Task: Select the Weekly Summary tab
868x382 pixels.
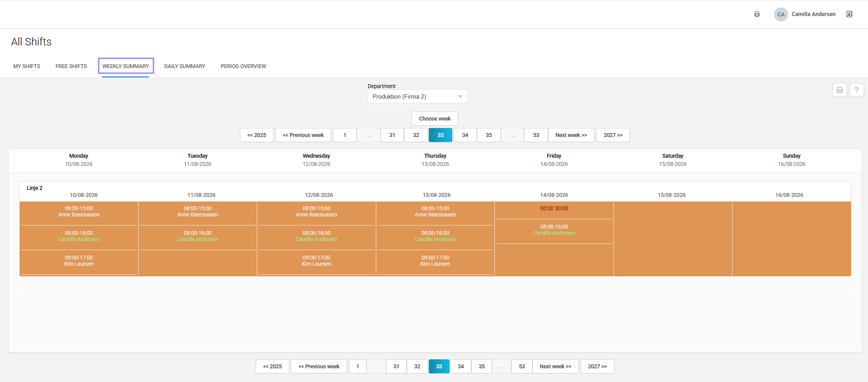Action: tap(126, 66)
